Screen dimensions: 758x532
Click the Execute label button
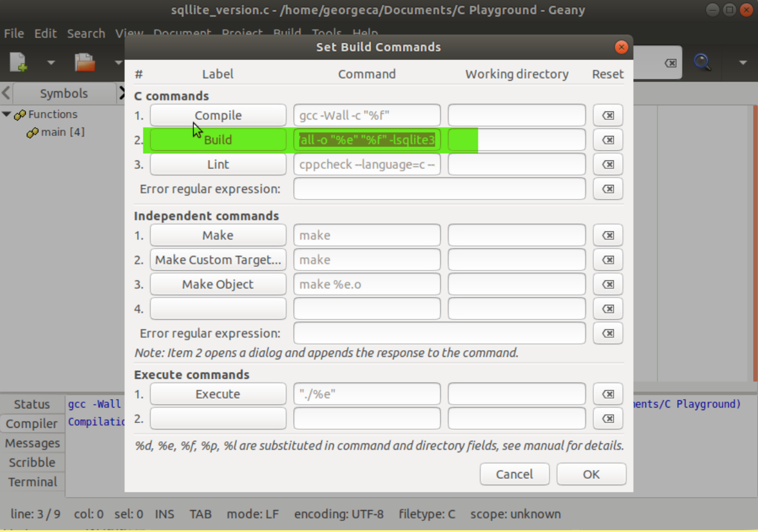pyautogui.click(x=218, y=394)
